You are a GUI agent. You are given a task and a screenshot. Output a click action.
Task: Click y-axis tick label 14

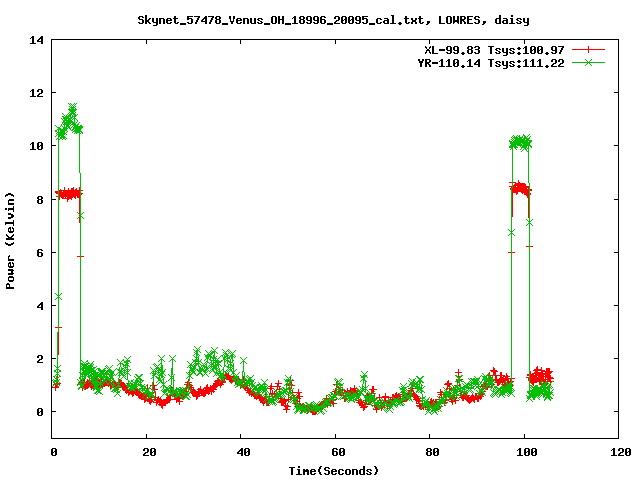click(36, 40)
